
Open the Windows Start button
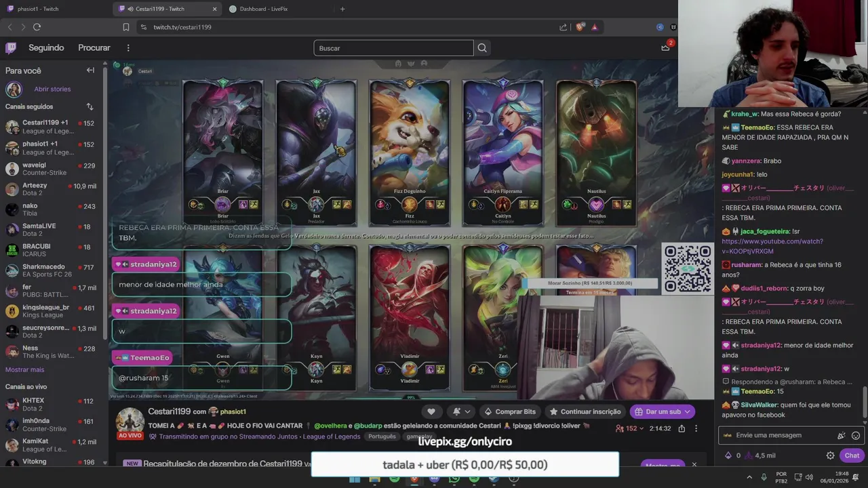pos(355,479)
